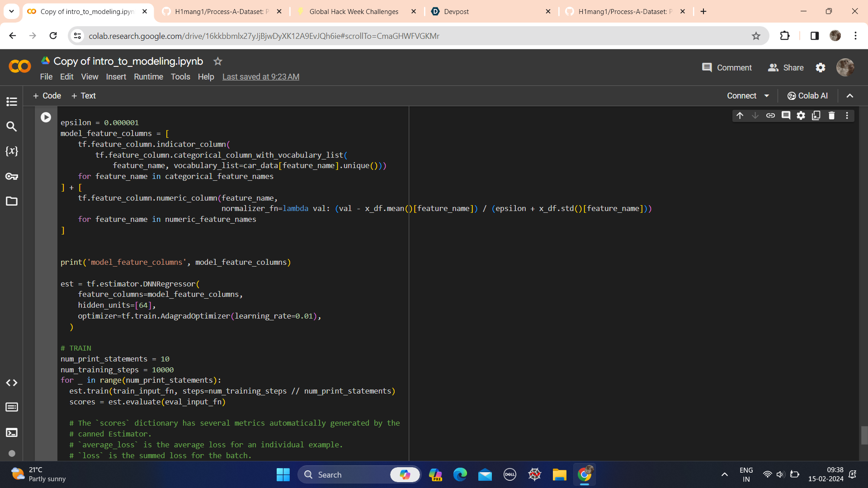Open the secrets key panel
Image resolution: width=868 pixels, height=488 pixels.
12,176
